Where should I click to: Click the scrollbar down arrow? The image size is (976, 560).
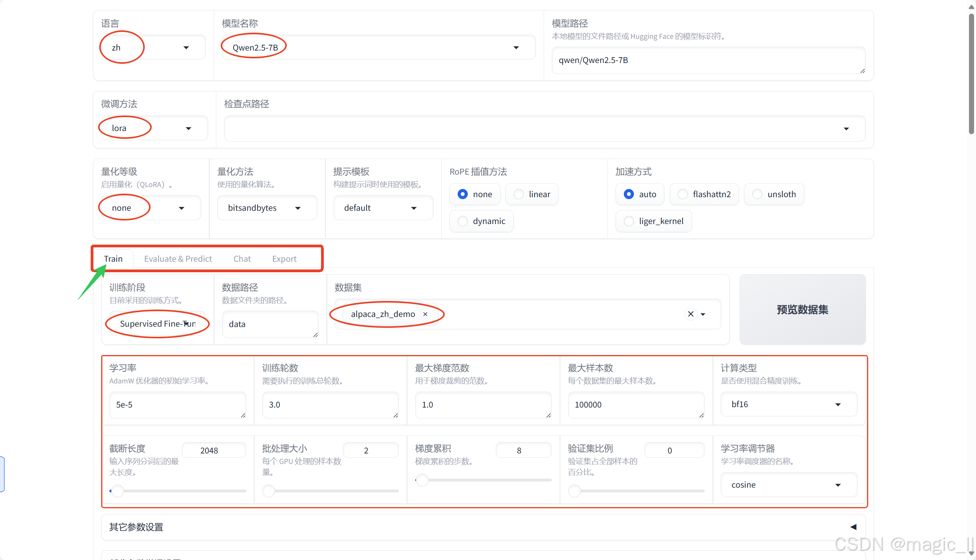[971, 554]
